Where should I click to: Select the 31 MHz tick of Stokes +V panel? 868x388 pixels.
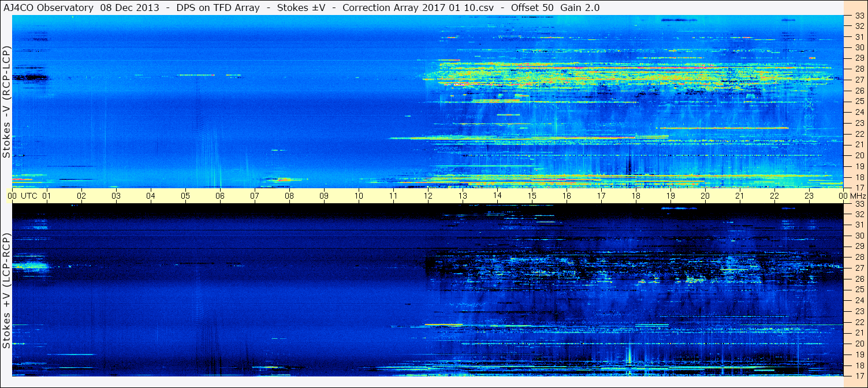click(x=859, y=225)
